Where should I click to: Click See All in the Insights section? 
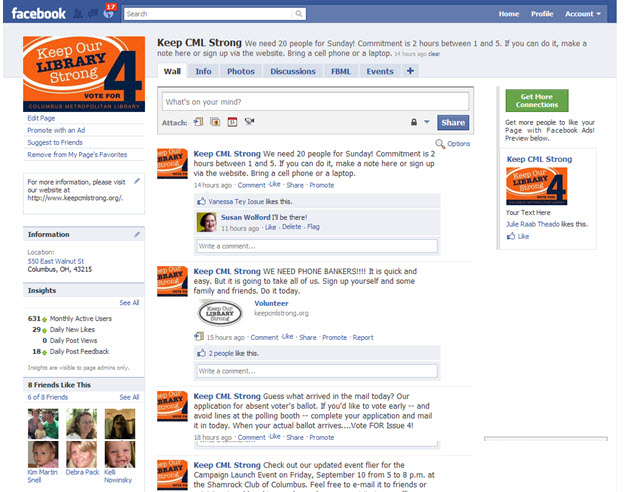[x=129, y=303]
